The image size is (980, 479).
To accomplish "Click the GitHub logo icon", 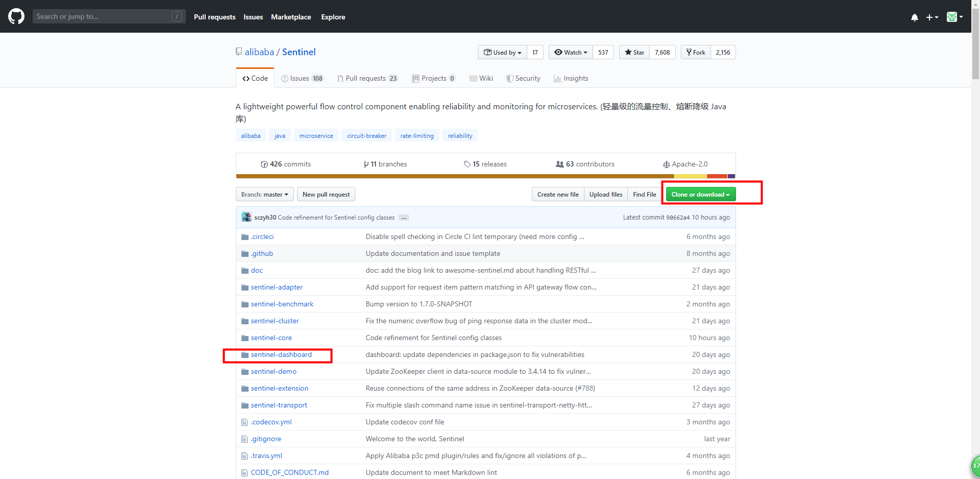I will tap(16, 16).
